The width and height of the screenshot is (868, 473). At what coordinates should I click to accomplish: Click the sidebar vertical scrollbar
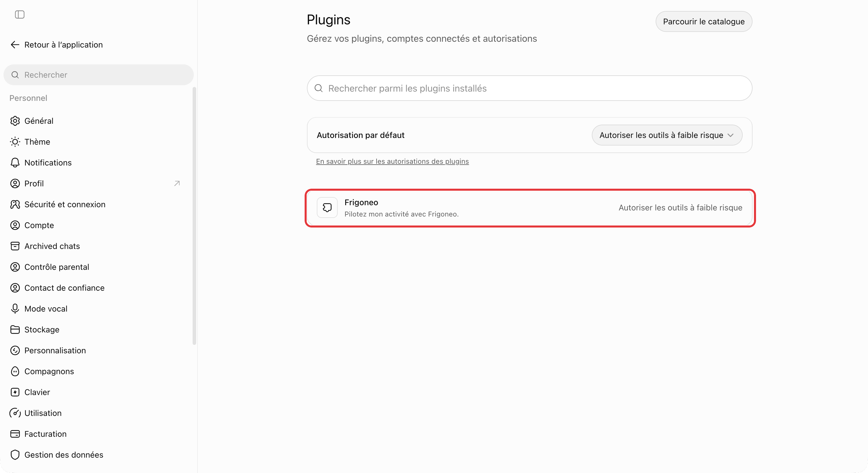[x=194, y=215]
